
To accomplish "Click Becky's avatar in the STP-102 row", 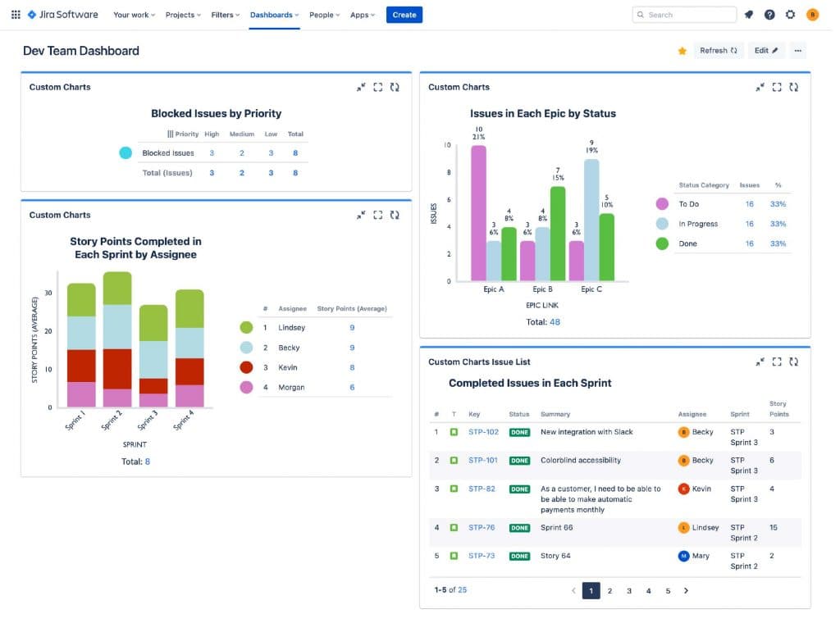I will 683,432.
